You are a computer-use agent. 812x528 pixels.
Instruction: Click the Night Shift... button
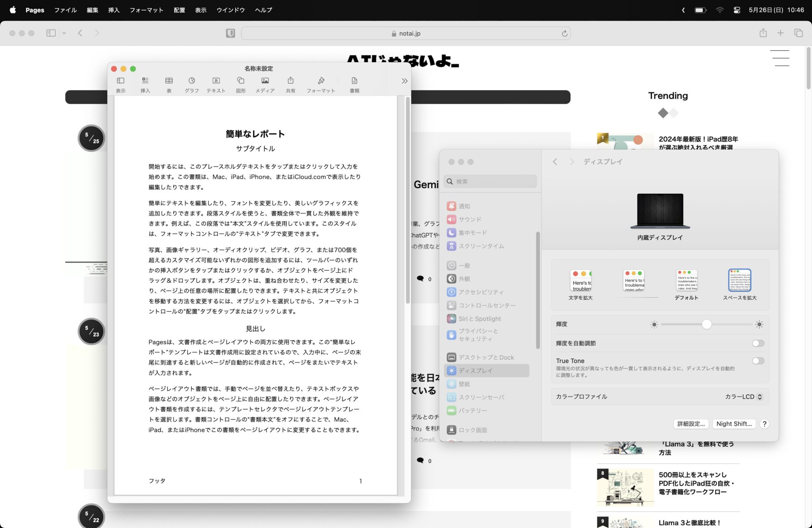click(734, 424)
